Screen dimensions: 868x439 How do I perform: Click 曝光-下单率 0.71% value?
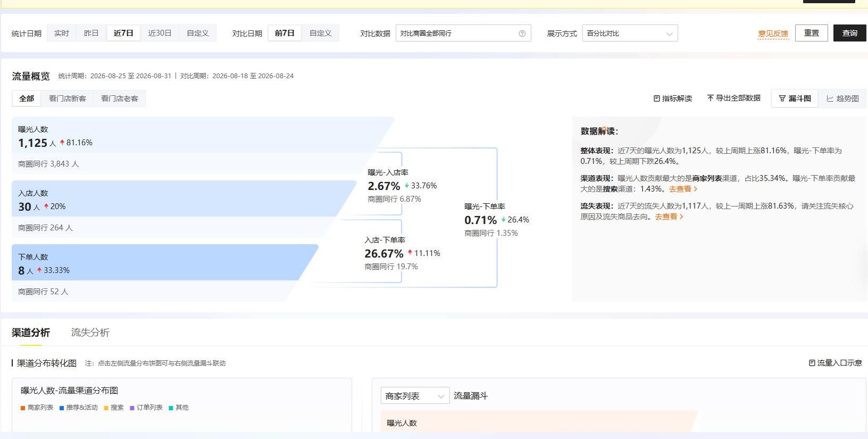coord(480,220)
